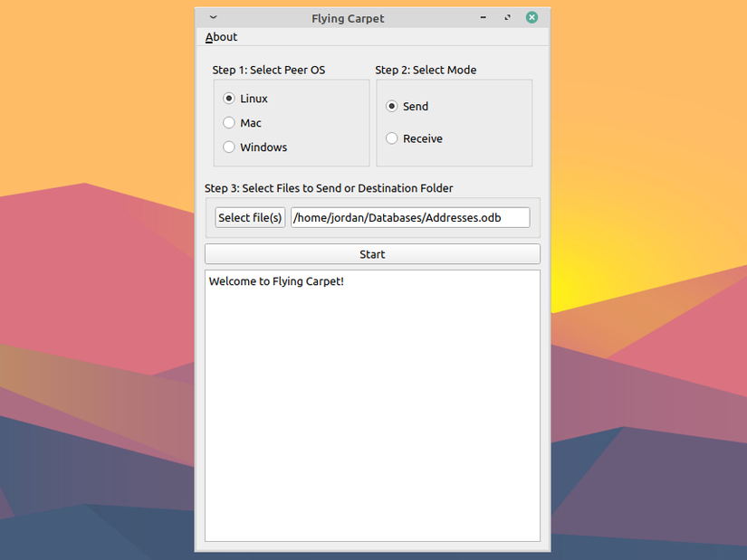Pick Windows as peer OS

coord(254,147)
